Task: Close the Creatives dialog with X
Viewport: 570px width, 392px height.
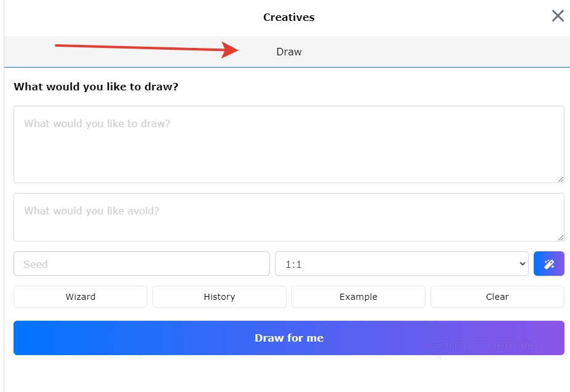Action: 558,16
